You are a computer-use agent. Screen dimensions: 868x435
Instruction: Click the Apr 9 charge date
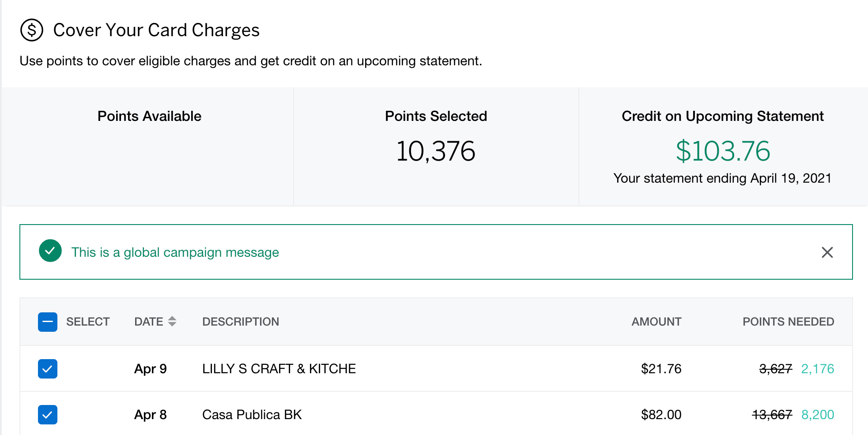(150, 369)
